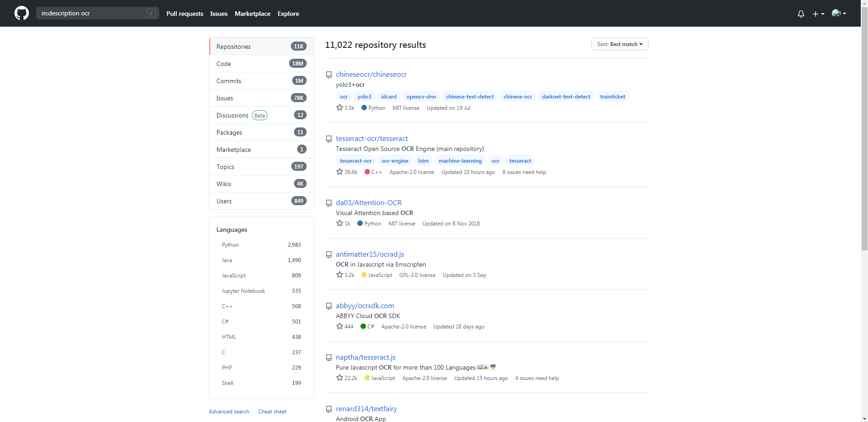Click the repo icon beside antimatter15/ocrad.js
Viewport: 868px width, 422px height.
tap(329, 255)
